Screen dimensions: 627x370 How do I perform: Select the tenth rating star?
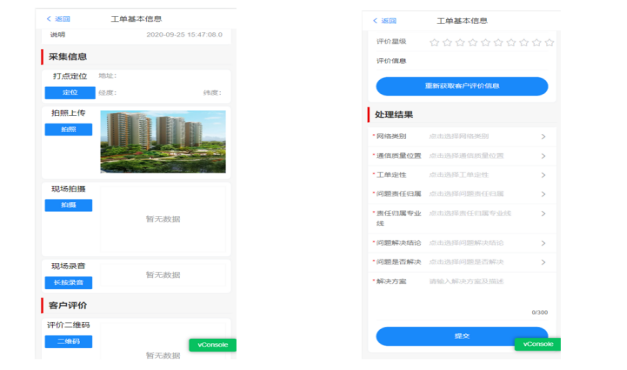(549, 42)
